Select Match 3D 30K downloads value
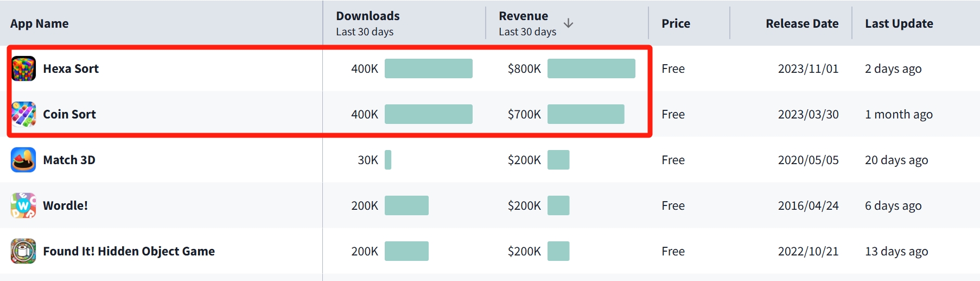 point(368,160)
